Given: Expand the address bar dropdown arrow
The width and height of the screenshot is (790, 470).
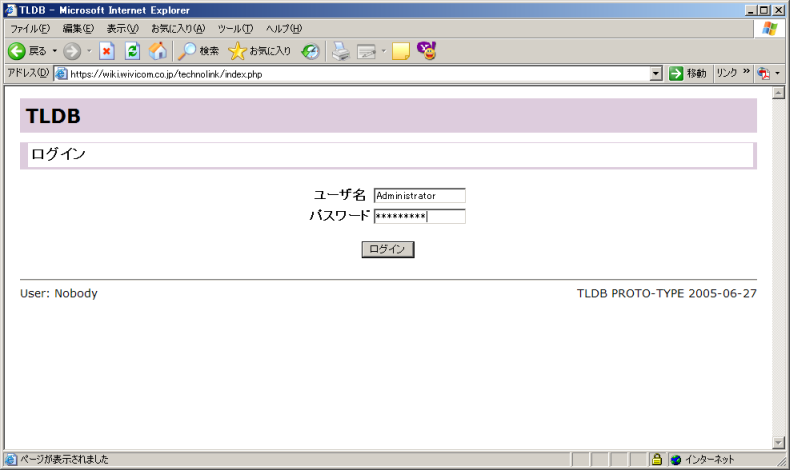Looking at the screenshot, I should tap(656, 74).
